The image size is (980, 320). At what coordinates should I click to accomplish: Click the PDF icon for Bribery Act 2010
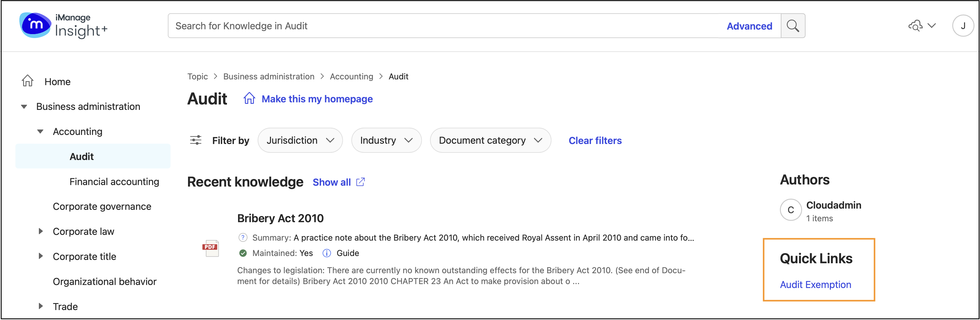(210, 248)
